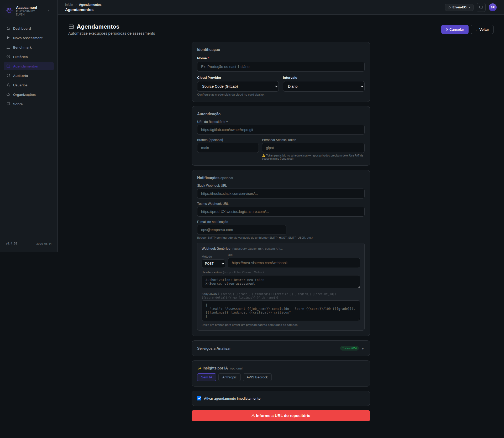
Task: Click the sparkles icon by Insights por IA
Action: [x=199, y=368]
